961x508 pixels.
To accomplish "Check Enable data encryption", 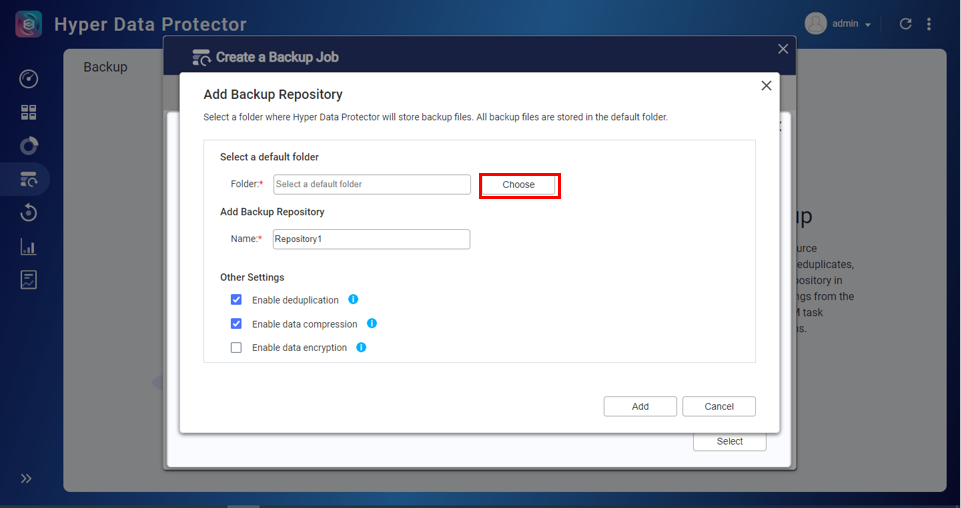I will (236, 348).
